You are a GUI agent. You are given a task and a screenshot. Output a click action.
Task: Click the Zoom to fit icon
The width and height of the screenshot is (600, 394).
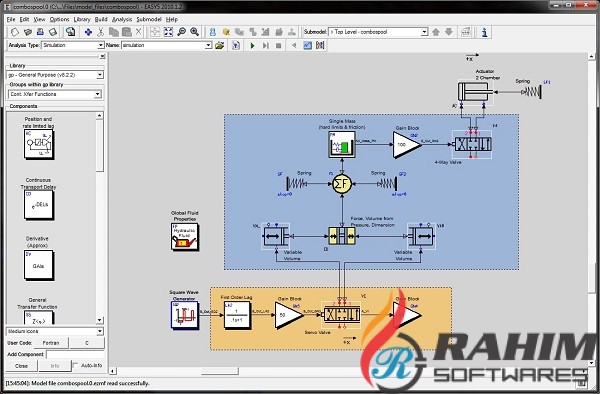click(x=168, y=32)
